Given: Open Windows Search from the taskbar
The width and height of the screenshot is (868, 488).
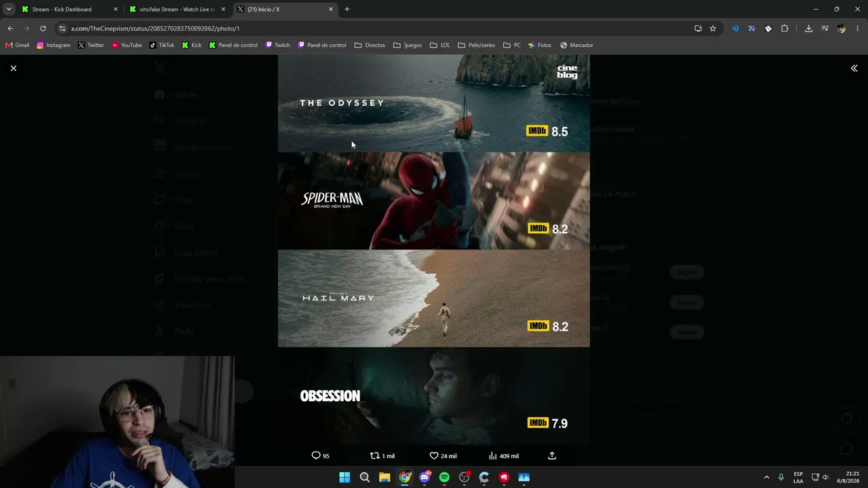Looking at the screenshot, I should (364, 477).
